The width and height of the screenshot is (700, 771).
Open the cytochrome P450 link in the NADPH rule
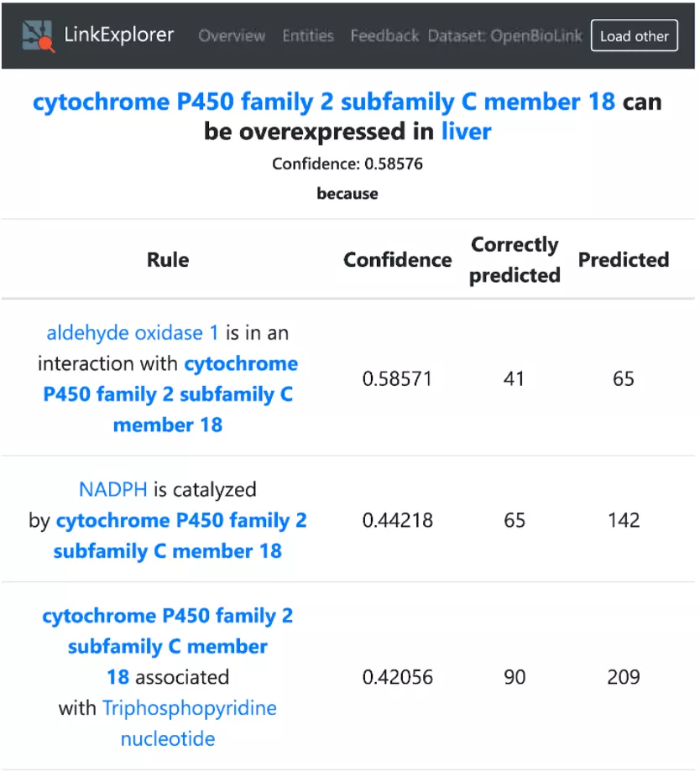coord(168,536)
